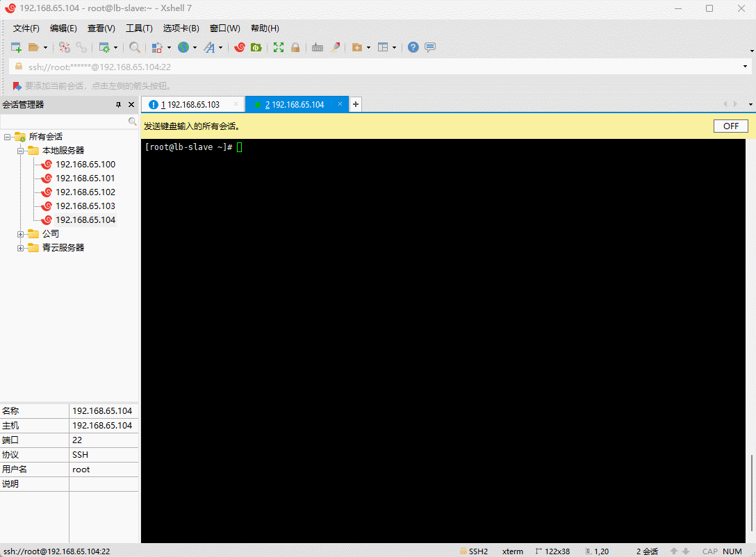Click the bookmark arrow icon to add session
Image resolution: width=756 pixels, height=557 pixels.
coord(17,85)
